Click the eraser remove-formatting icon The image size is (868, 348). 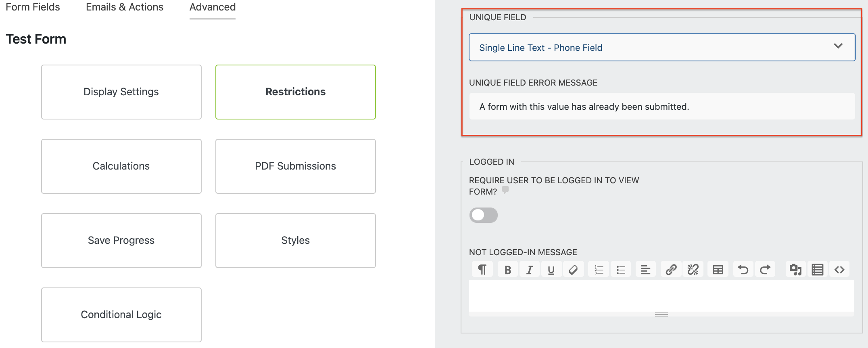(573, 269)
